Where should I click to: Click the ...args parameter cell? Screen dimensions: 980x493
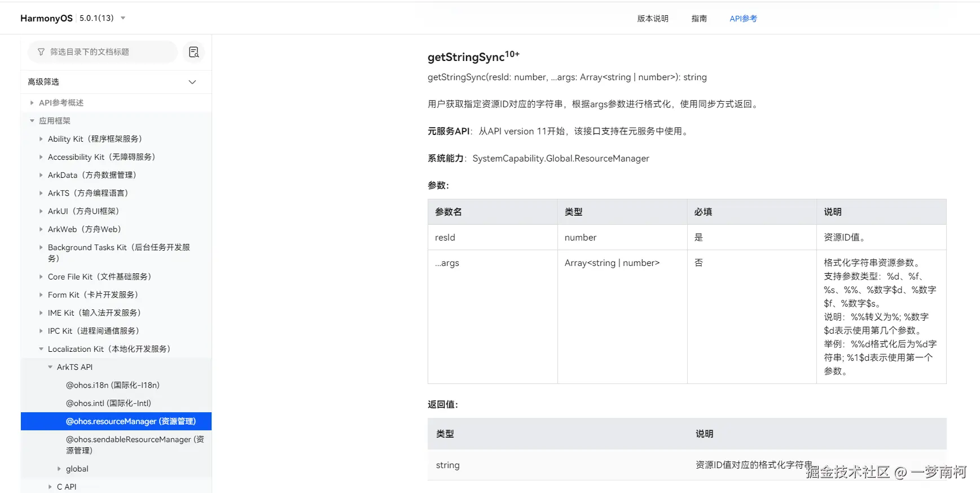(493, 317)
